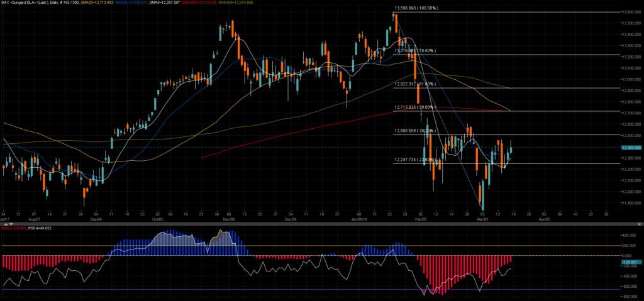
Task: Click the 13,000.000 price axis label
Action: [631, 80]
